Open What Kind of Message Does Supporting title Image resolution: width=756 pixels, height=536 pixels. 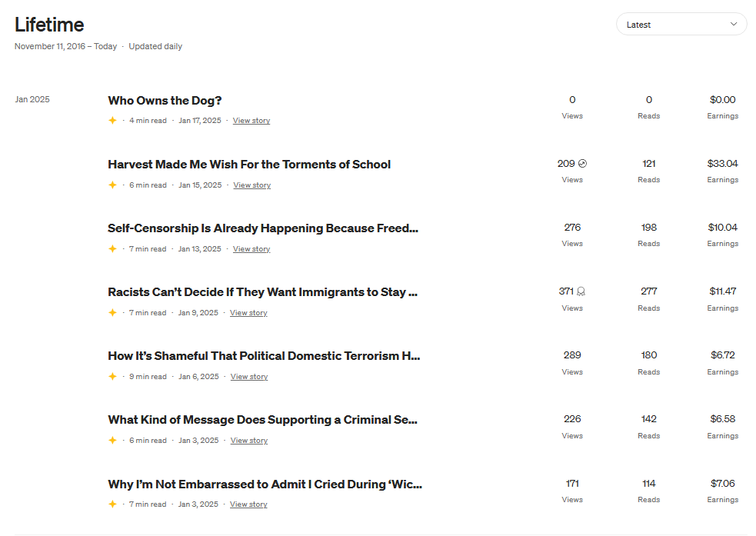[x=262, y=420]
